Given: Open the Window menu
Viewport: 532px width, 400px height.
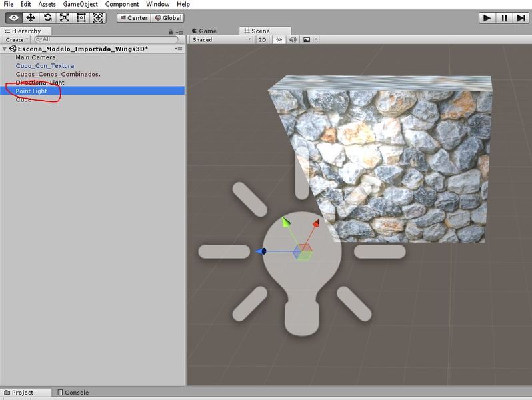Looking at the screenshot, I should click(158, 4).
